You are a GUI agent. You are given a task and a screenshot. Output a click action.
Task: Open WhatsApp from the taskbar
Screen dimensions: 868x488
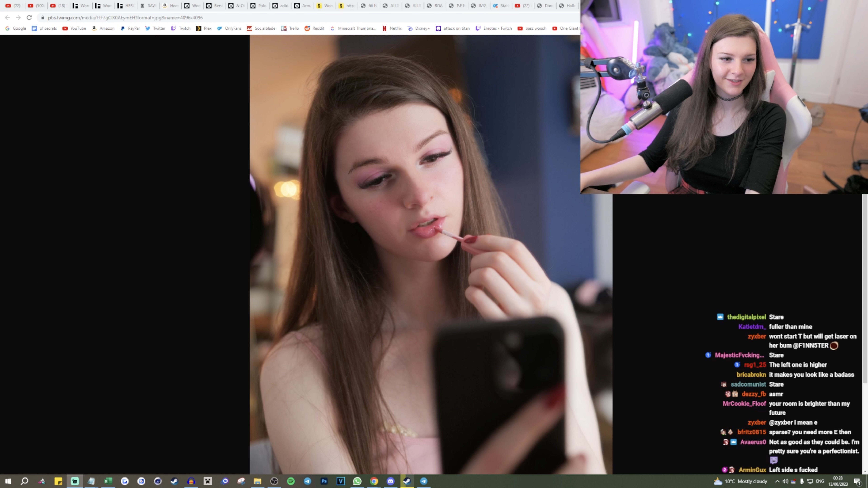tap(357, 481)
